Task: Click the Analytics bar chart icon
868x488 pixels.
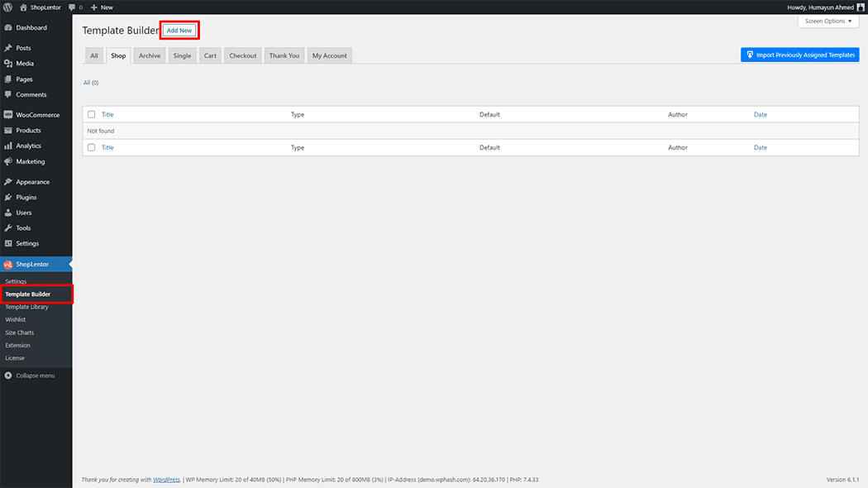Action: (x=8, y=146)
